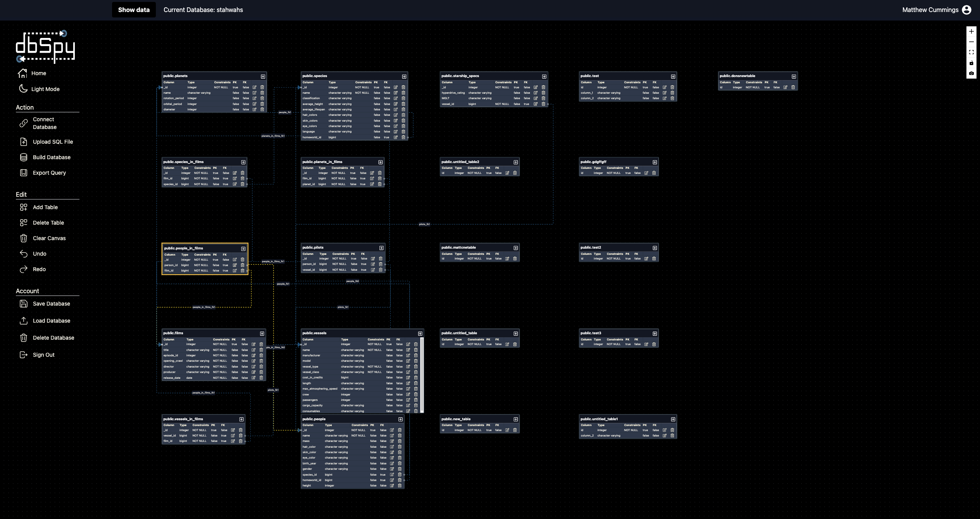Click the Upload SQL File option

[x=53, y=142]
